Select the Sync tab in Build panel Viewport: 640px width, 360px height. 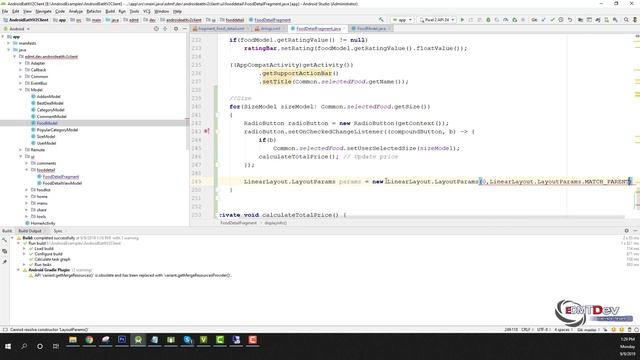(x=58, y=231)
